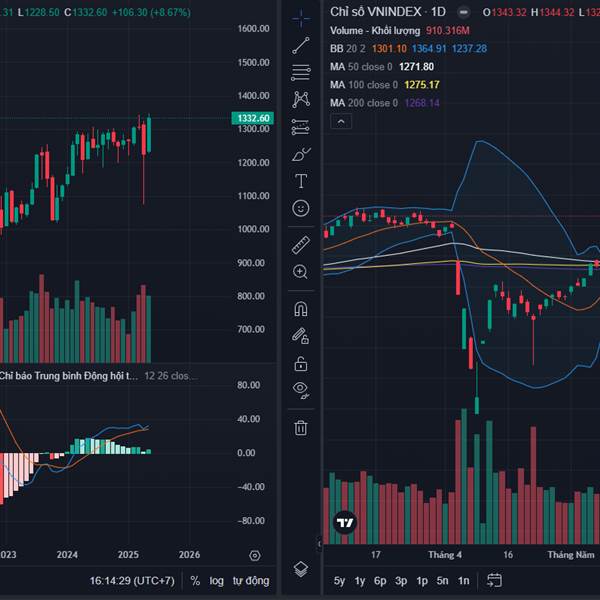Collapse the indicator legend chevron

coord(341,122)
